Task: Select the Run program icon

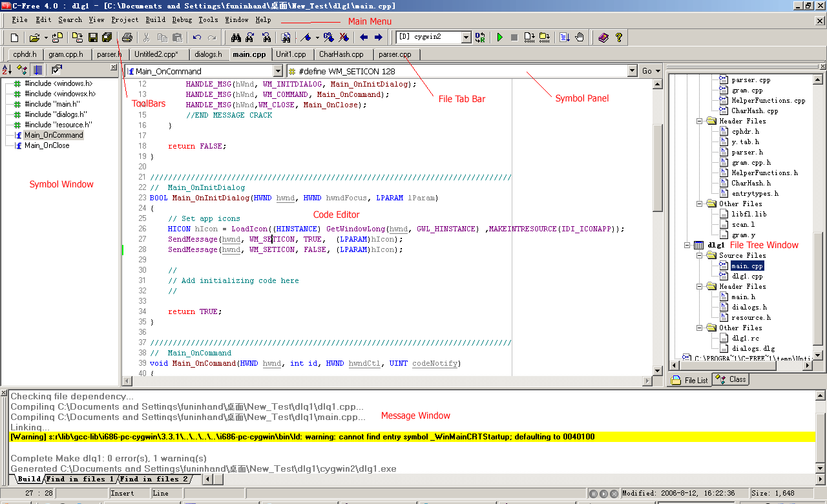Action: 499,37
